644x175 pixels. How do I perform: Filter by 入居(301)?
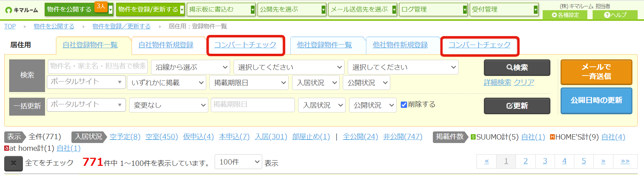[271, 137]
